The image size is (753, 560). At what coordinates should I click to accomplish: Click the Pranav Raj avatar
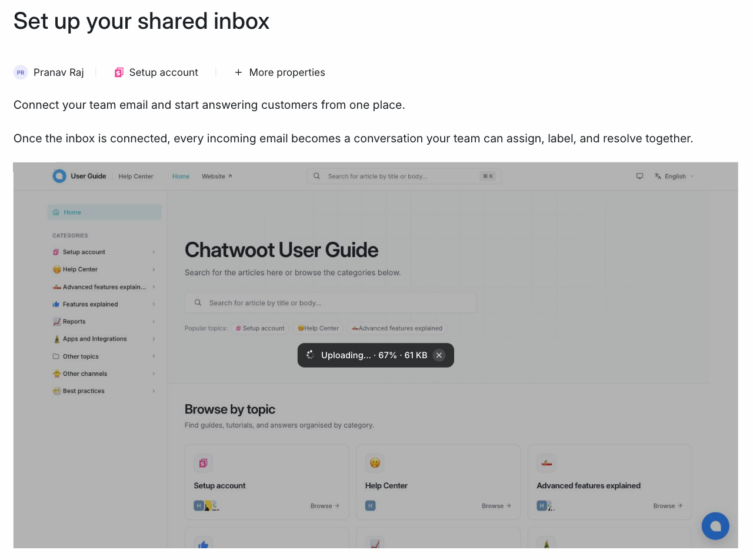coord(21,72)
